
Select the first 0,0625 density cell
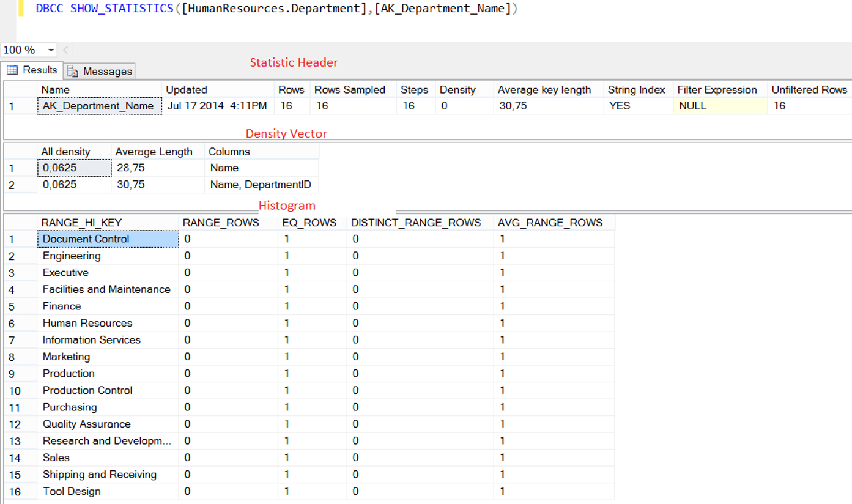pyautogui.click(x=75, y=168)
